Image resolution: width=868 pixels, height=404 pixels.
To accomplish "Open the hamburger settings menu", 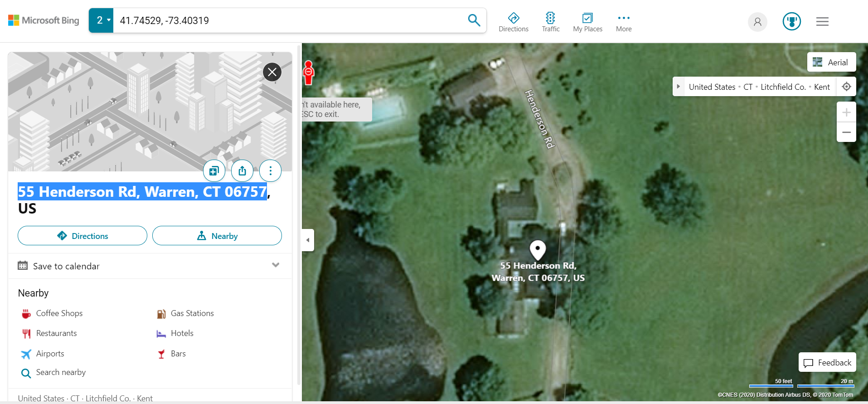I will [822, 21].
